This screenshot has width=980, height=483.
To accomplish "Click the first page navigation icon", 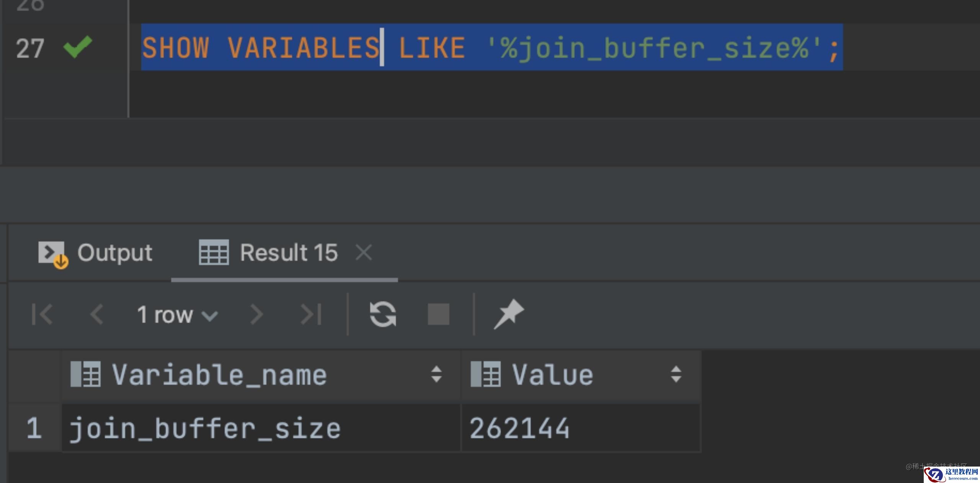I will click(x=42, y=314).
